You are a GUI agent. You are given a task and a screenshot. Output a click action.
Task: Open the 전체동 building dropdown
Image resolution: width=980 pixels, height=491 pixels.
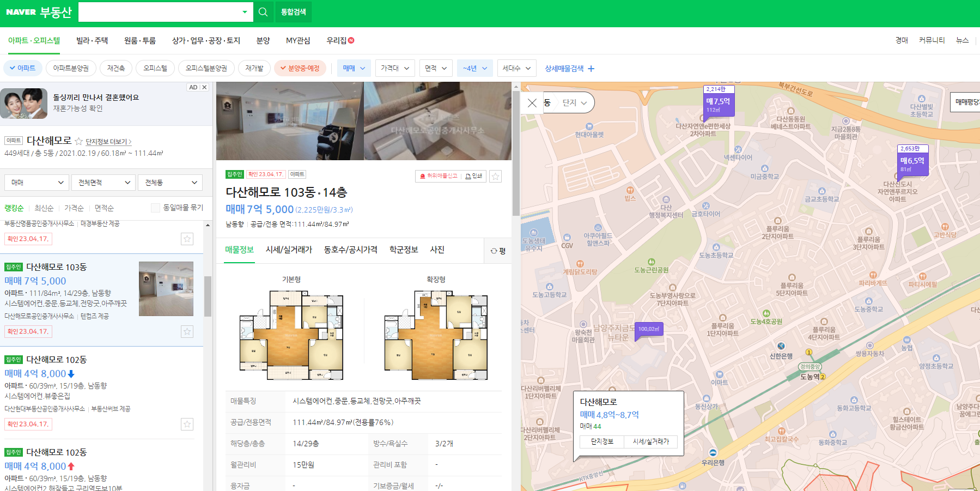[x=171, y=183]
